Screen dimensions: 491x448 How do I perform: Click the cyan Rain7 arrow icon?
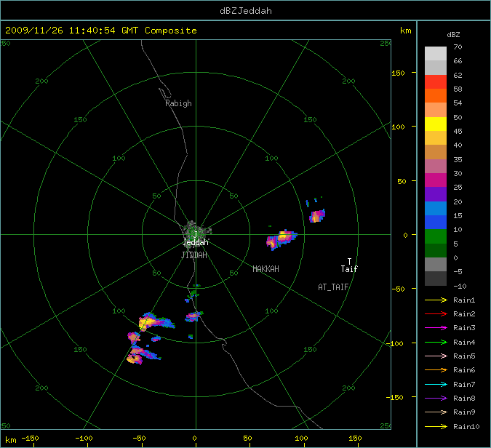coord(436,384)
